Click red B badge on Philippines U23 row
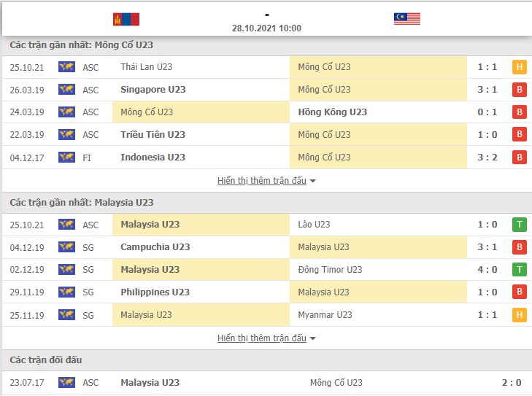 [519, 292]
